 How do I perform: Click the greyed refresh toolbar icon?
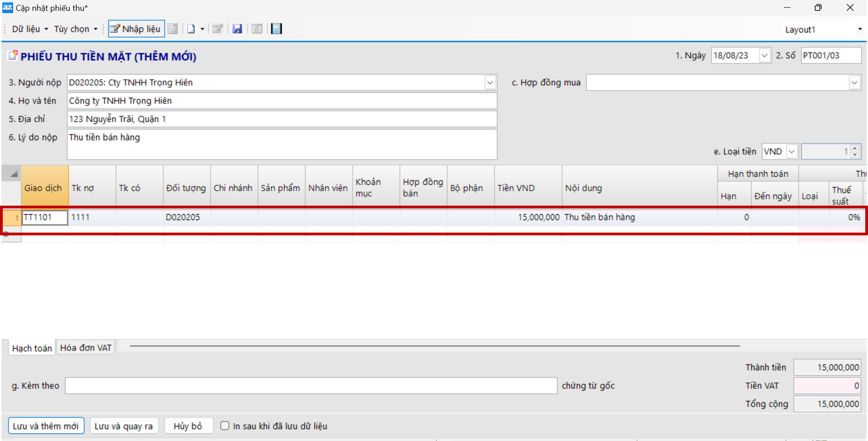point(257,29)
